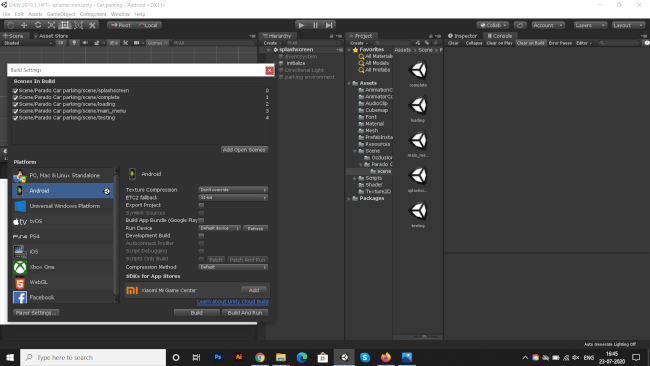
Task: Select the Hand tool in toolbar
Action: click(11, 25)
